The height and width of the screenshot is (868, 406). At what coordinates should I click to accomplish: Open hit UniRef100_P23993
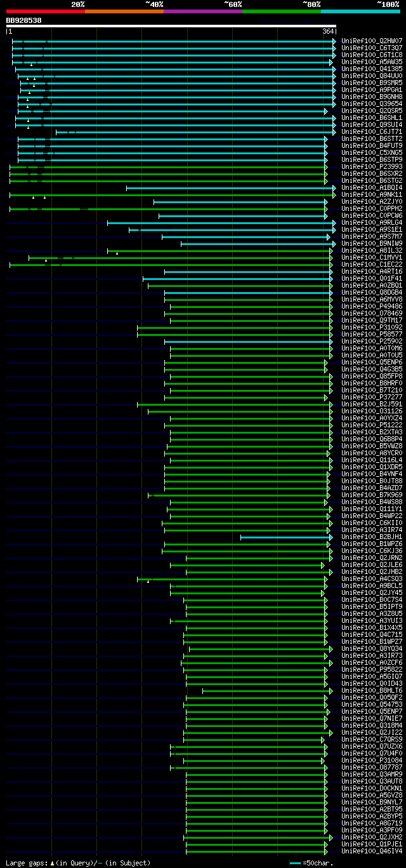coord(372,166)
